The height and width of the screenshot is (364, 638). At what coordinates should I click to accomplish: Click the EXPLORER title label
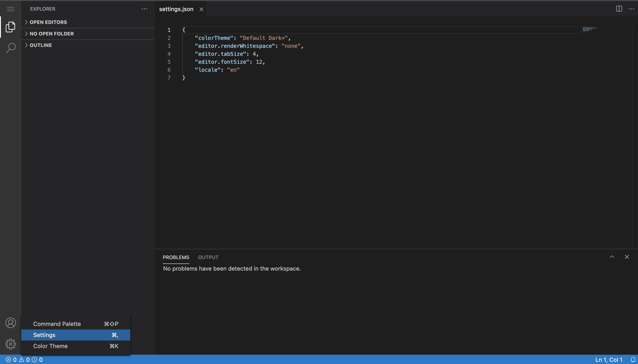pos(43,9)
